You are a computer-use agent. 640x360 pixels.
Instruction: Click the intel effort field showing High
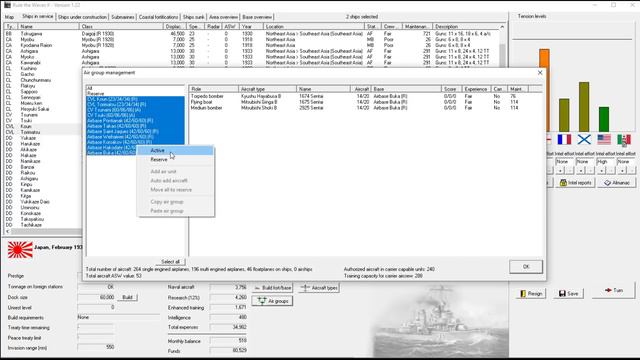(x=605, y=162)
